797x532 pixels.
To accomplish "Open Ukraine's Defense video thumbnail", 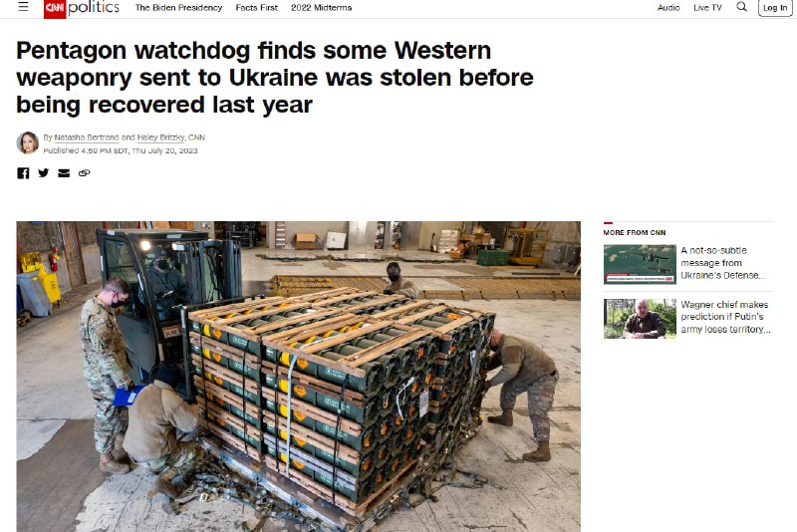I will pos(640,264).
